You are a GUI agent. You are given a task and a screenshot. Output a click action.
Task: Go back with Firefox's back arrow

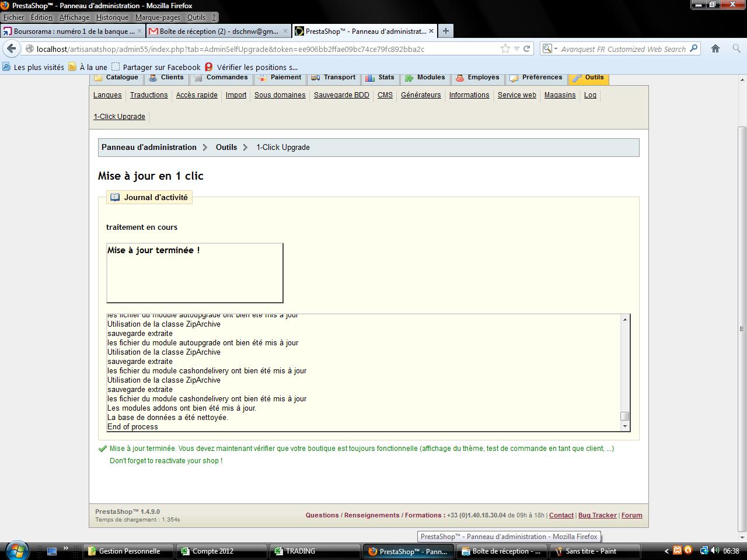[12, 49]
